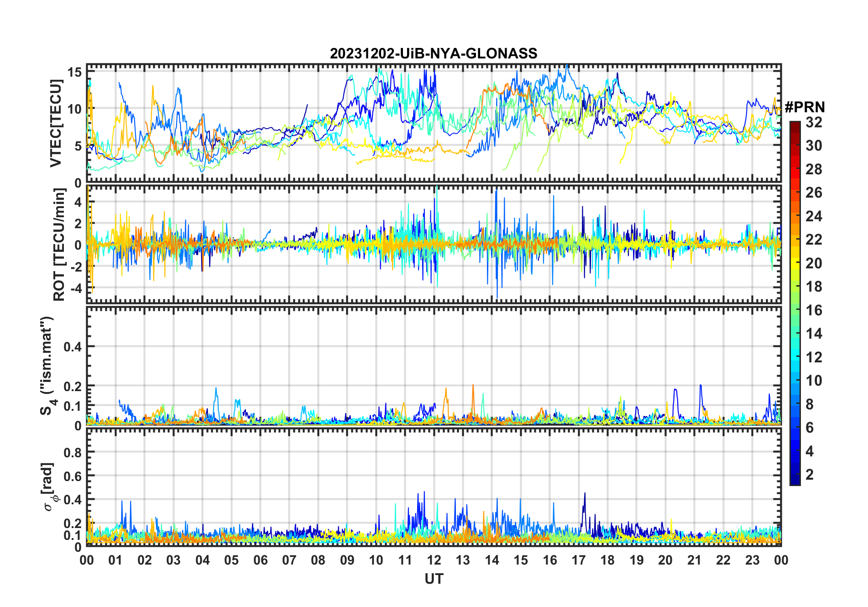The height and width of the screenshot is (607, 868).
Task: Click the "#PRN" colorbar heading
Action: 805,107
